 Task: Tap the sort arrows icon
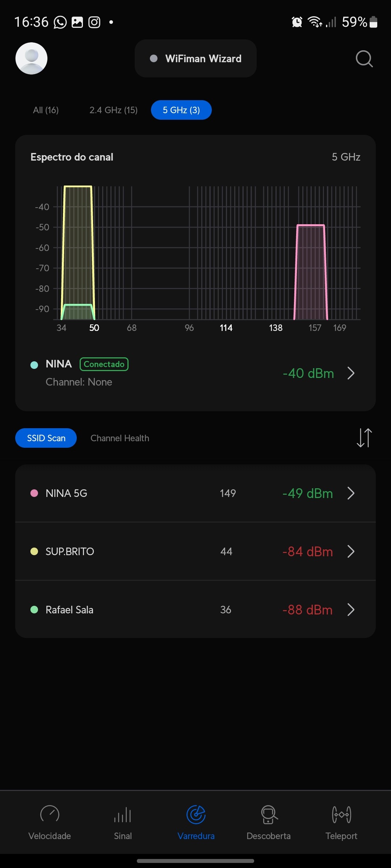[x=364, y=438]
